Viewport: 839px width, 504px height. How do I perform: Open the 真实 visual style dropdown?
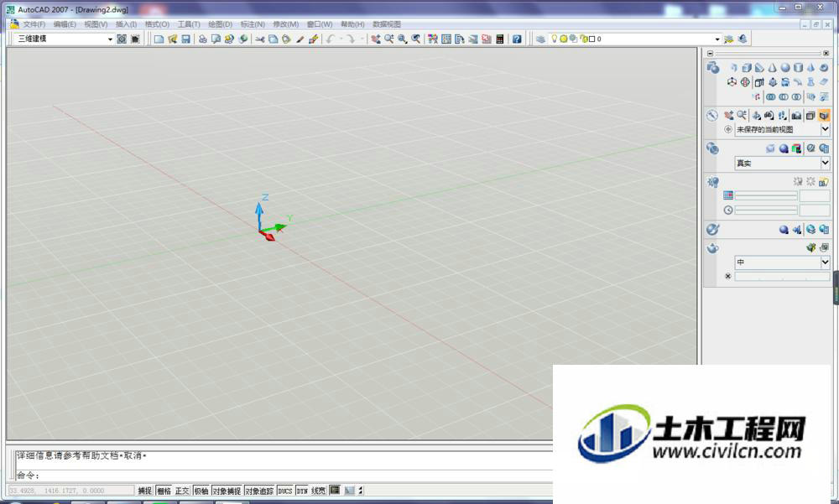825,164
